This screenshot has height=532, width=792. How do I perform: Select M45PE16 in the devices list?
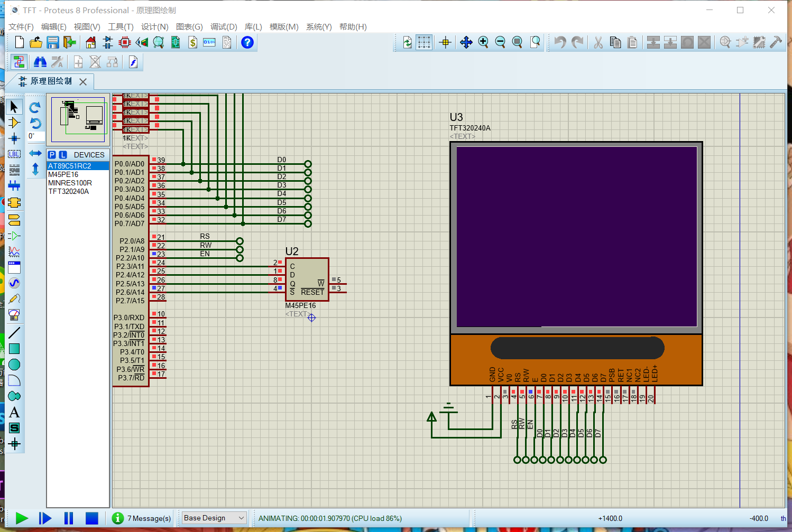tap(78, 174)
